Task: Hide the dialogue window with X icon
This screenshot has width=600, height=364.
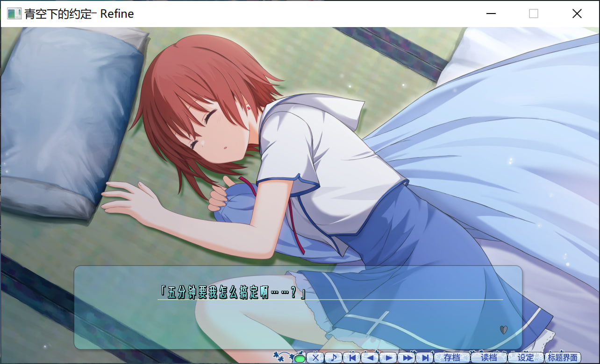Action: click(315, 358)
